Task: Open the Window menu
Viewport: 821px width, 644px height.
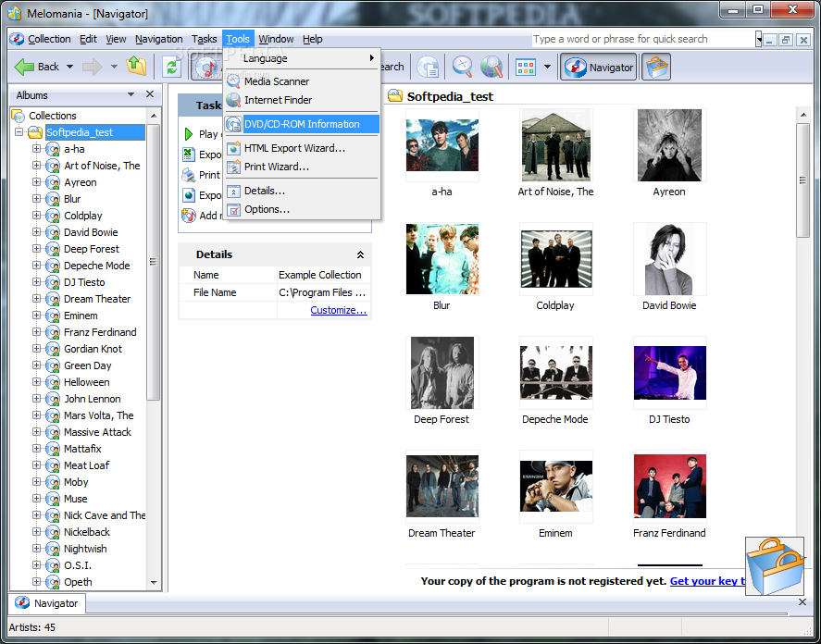Action: coord(276,39)
